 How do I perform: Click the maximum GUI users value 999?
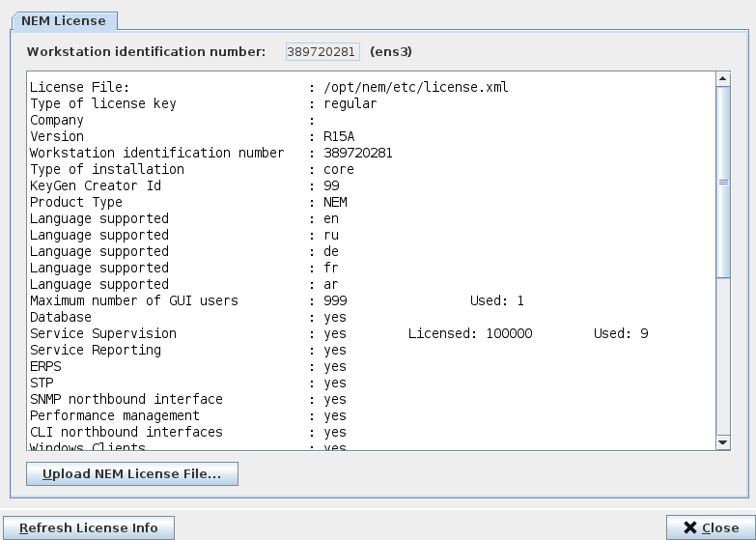click(x=335, y=301)
